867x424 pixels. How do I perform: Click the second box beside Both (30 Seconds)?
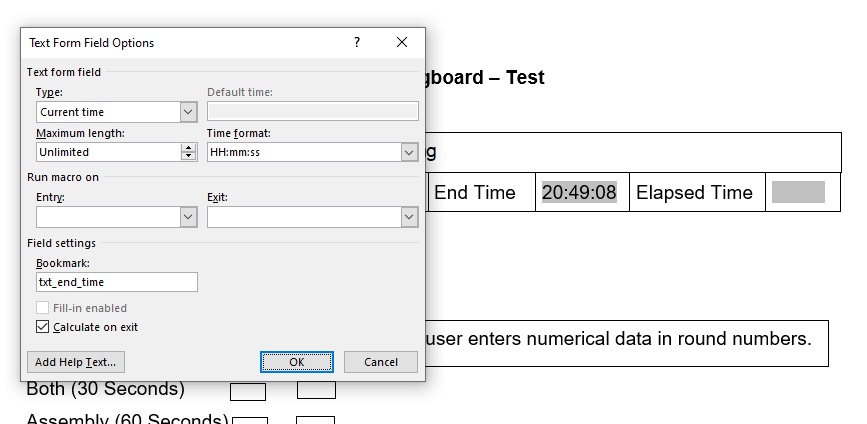coord(316,390)
